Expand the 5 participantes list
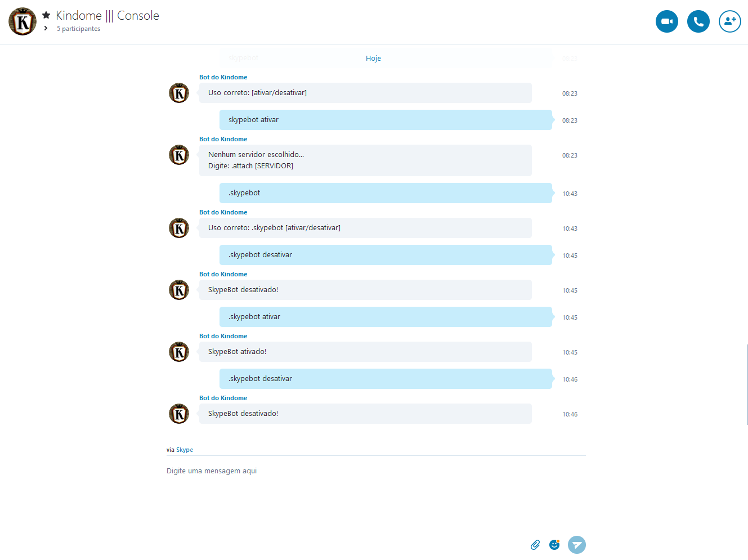 tap(46, 28)
